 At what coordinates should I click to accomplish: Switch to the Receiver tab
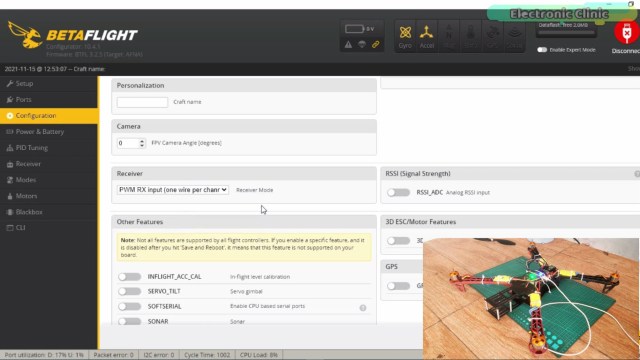pyautogui.click(x=49, y=164)
